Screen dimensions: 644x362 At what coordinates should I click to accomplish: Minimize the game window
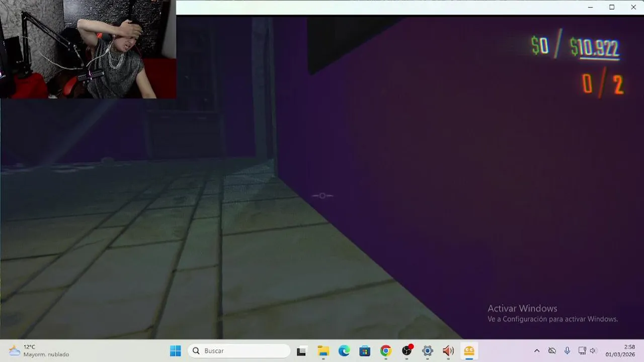[x=590, y=7]
